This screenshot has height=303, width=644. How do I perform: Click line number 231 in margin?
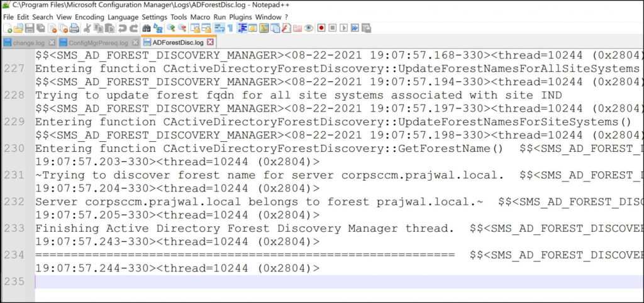pos(14,175)
